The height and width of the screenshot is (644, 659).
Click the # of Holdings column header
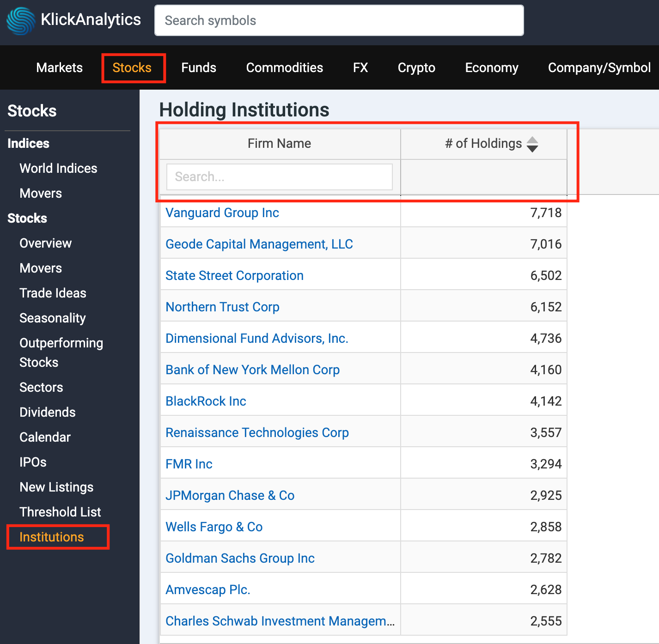click(483, 143)
